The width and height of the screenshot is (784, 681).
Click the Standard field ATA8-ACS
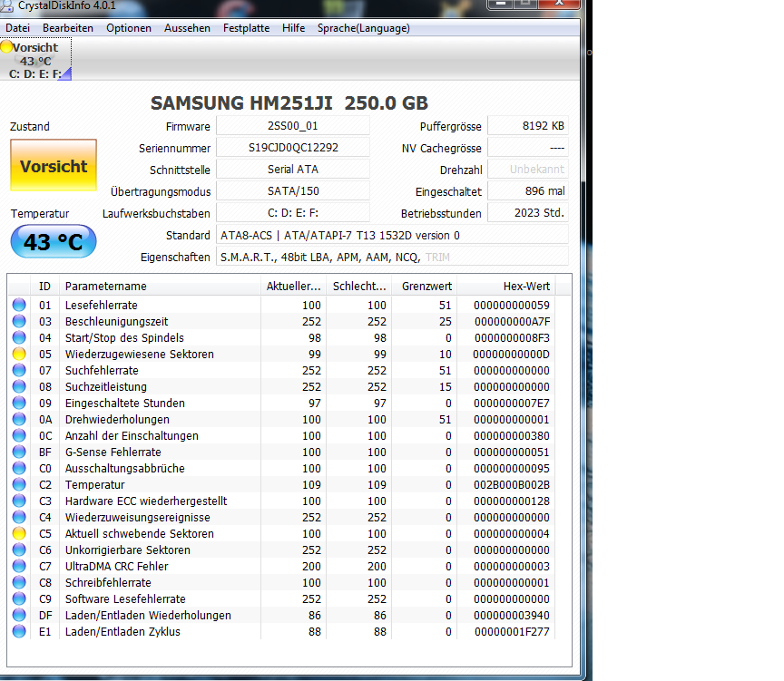(392, 235)
